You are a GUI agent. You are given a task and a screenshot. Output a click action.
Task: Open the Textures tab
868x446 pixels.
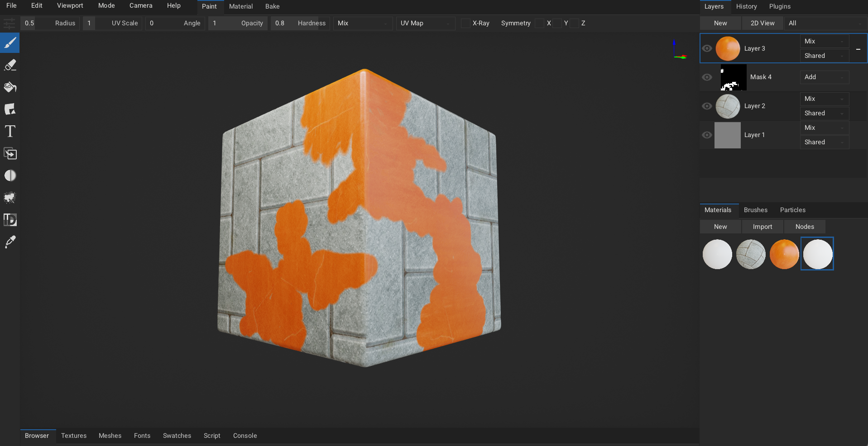point(74,436)
